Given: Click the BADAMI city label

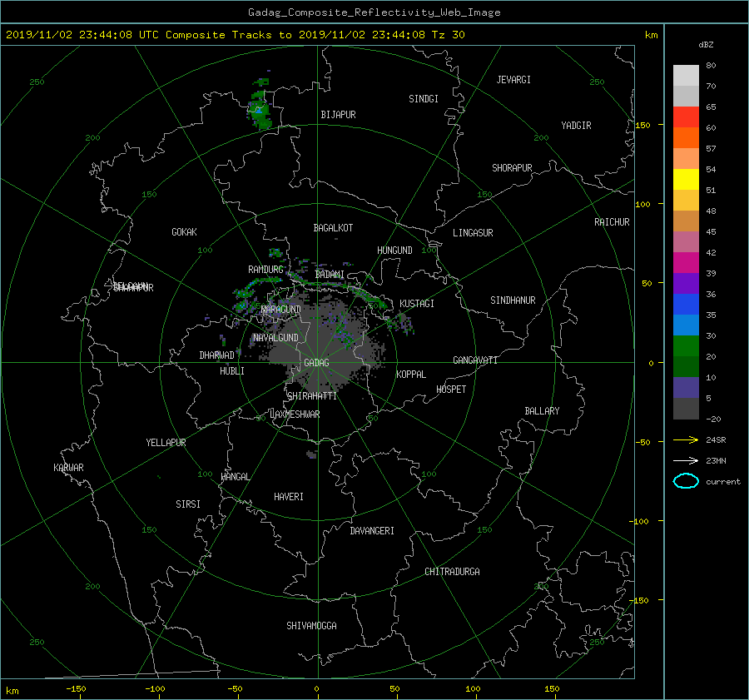Looking at the screenshot, I should pyautogui.click(x=330, y=275).
